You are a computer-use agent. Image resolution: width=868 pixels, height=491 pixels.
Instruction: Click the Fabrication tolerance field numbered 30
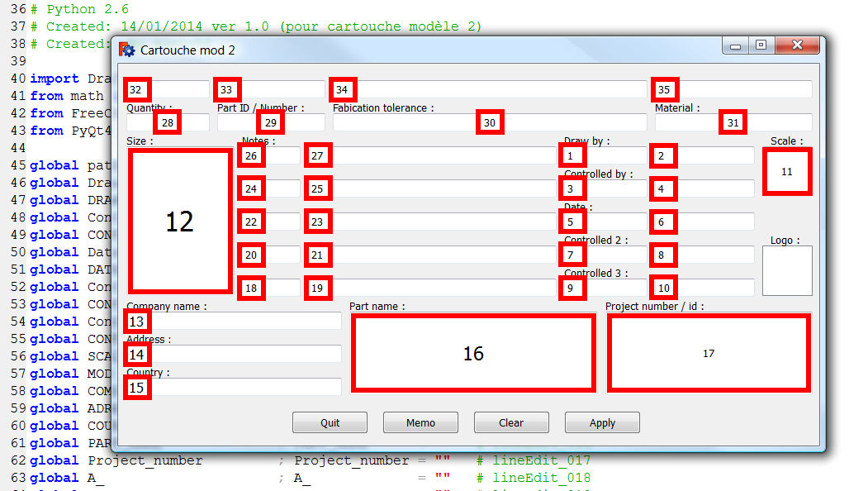(490, 122)
